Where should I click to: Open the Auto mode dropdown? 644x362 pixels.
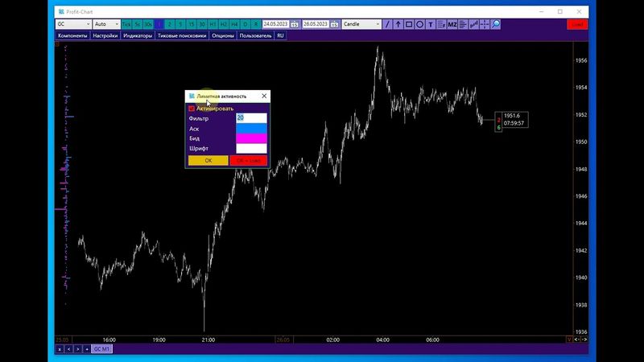pos(116,24)
